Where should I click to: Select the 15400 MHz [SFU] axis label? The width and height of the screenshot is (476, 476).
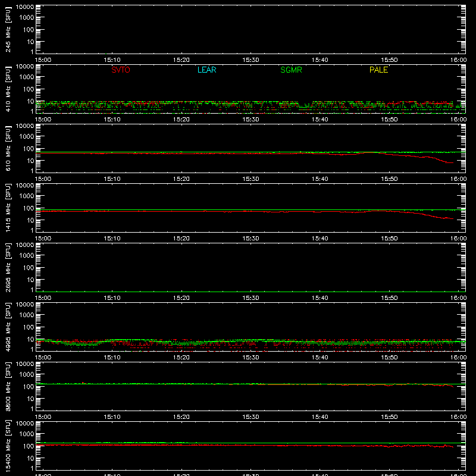pos(8,446)
